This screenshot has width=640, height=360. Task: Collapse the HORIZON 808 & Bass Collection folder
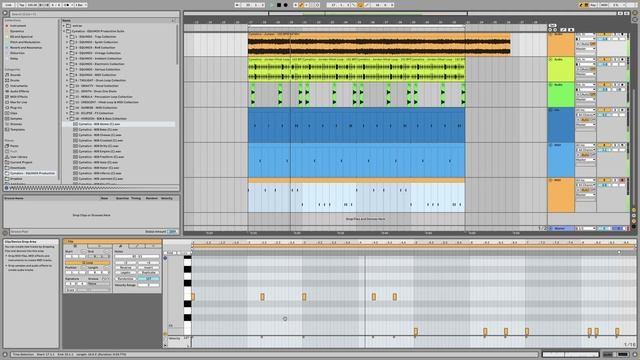pyautogui.click(x=67, y=119)
